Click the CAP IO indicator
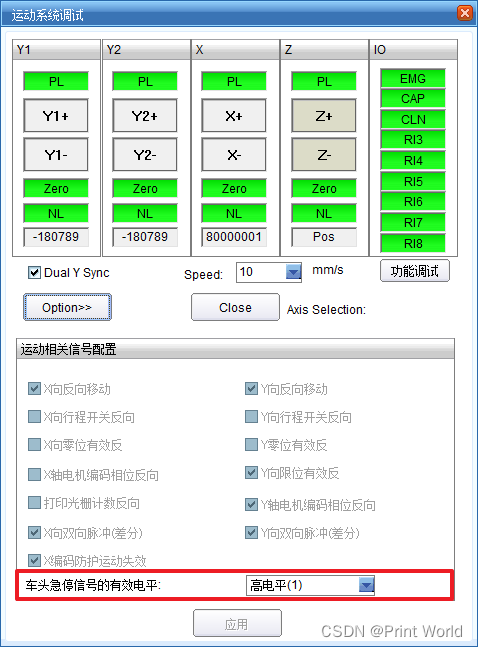 pyautogui.click(x=413, y=99)
